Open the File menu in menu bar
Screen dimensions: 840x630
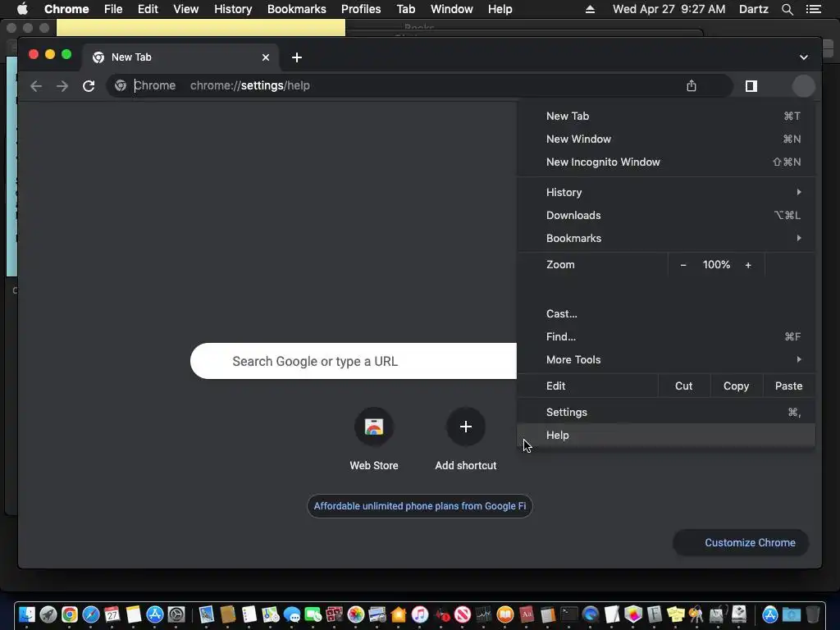tap(113, 9)
